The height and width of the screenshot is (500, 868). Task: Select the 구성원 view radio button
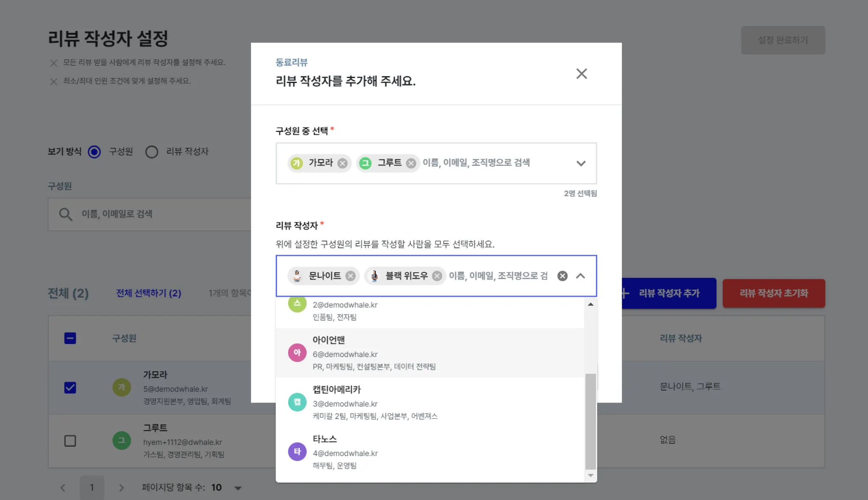coord(94,152)
